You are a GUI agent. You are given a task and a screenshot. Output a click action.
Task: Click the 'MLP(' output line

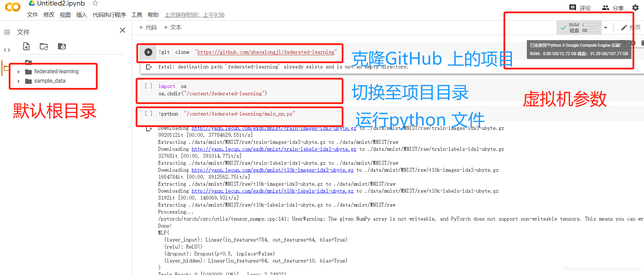coord(164,233)
